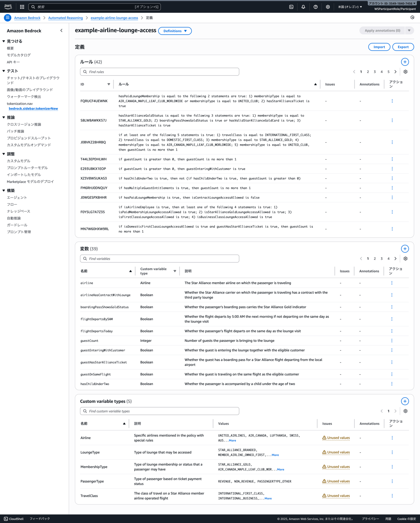Collapse the テスト sidebar section
This screenshot has height=523, width=420.
pos(4,71)
